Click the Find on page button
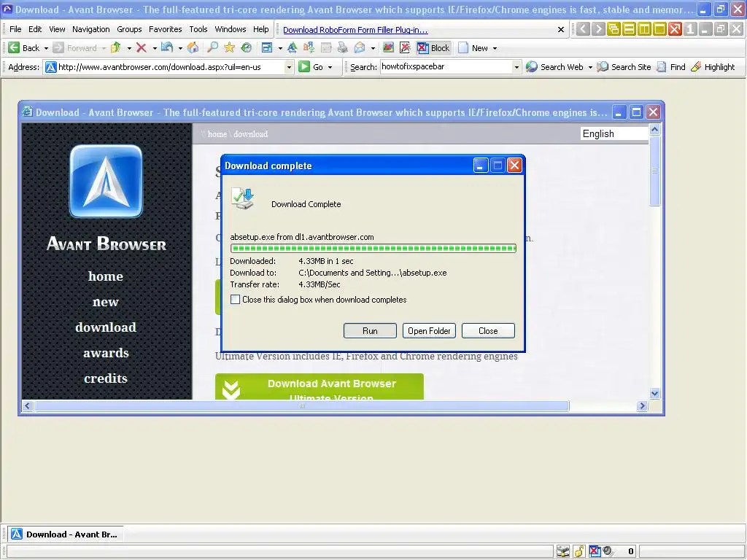 (x=671, y=66)
